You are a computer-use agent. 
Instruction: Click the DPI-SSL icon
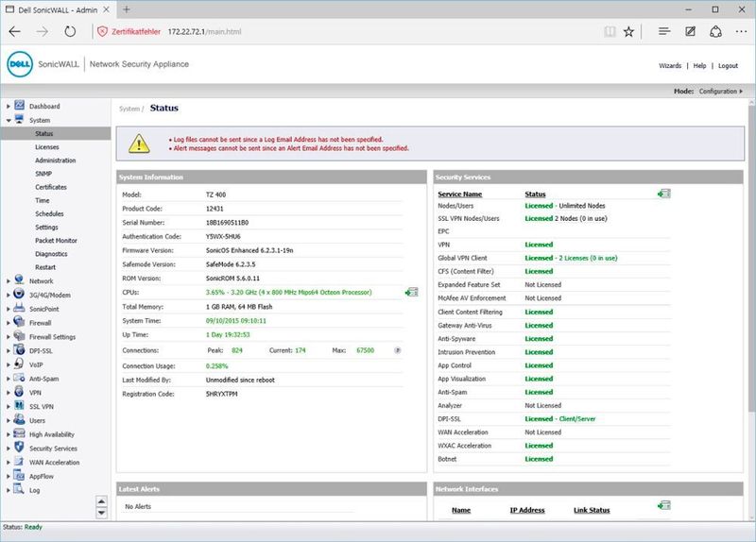tap(19, 349)
